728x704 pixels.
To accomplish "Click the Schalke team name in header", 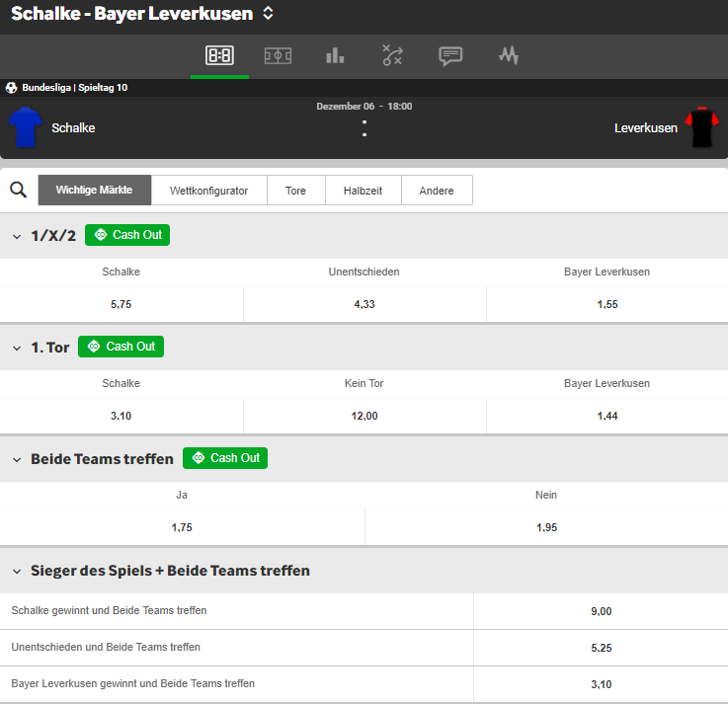I will coord(73,128).
